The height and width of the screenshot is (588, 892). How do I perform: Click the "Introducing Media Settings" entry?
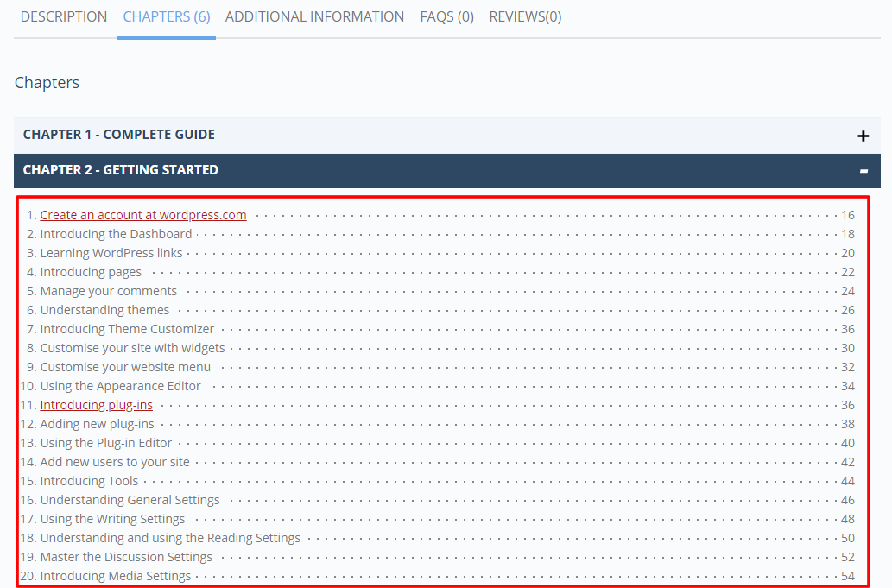coord(116,576)
